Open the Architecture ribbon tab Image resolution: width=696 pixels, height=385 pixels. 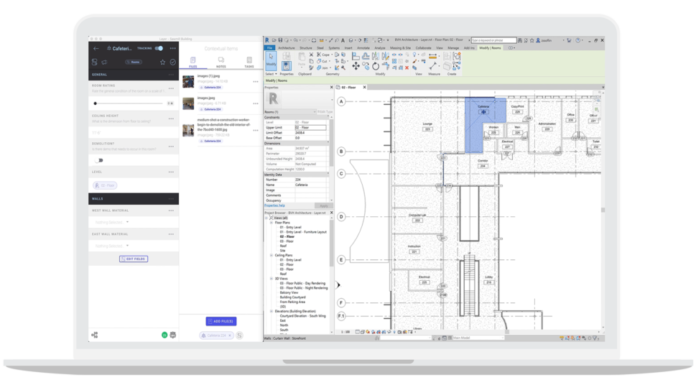pos(286,48)
